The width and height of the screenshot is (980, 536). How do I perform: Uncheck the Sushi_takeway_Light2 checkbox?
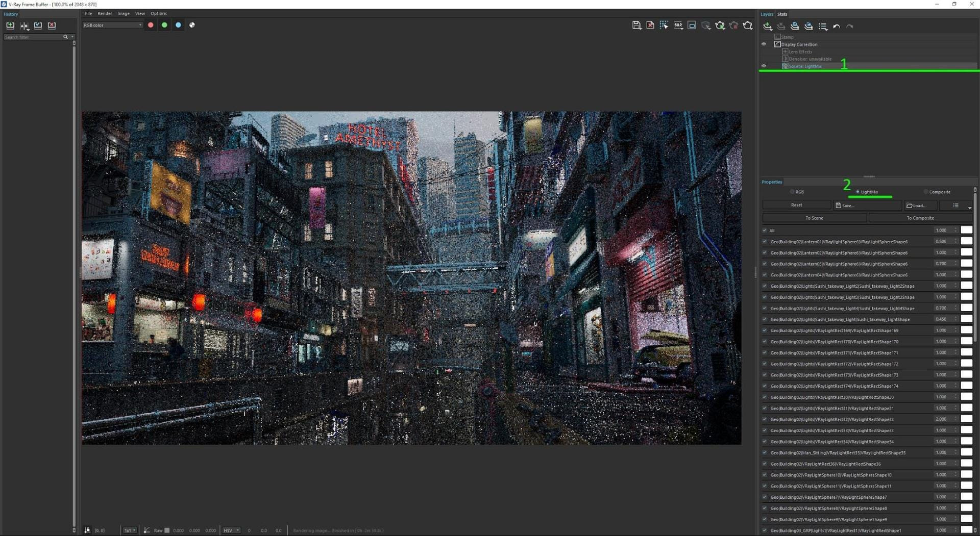pos(765,286)
